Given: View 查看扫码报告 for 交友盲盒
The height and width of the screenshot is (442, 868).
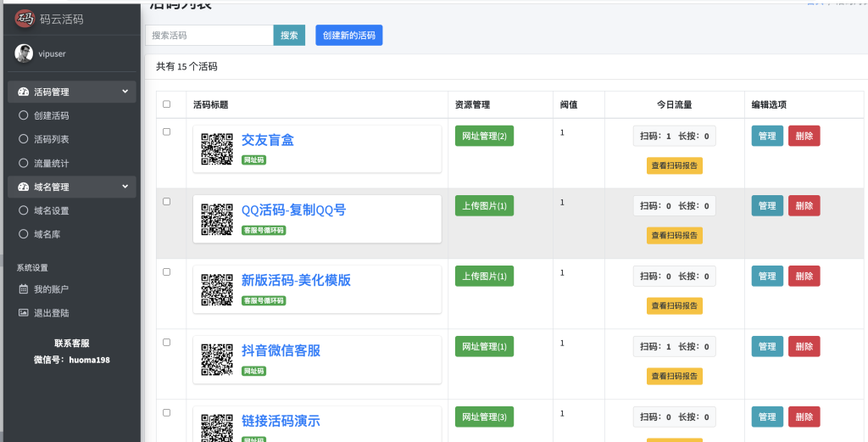Looking at the screenshot, I should [x=674, y=165].
